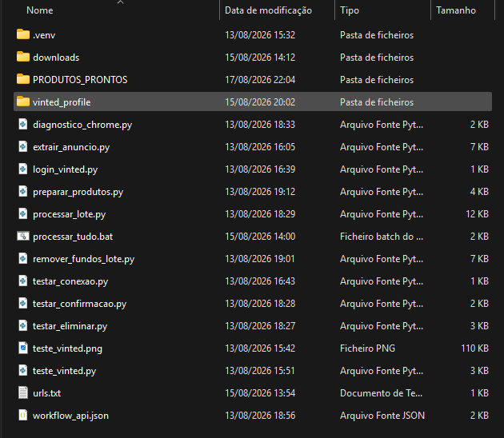Click the PRODUTOS_PRONTOS folder icon
Viewport: 504px width, 438px height.
(23, 79)
